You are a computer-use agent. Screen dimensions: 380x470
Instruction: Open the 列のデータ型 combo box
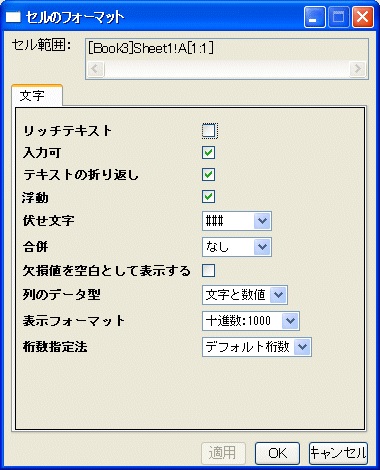pyautogui.click(x=245, y=295)
